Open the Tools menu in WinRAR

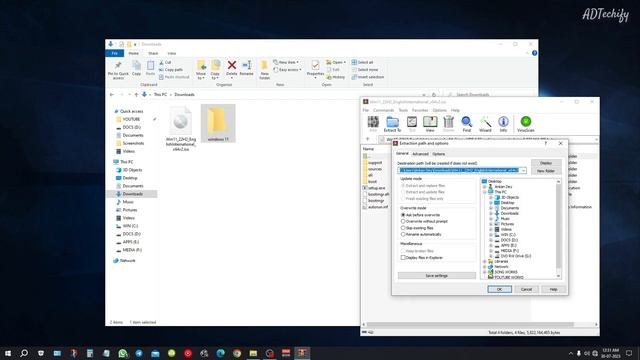tap(403, 110)
